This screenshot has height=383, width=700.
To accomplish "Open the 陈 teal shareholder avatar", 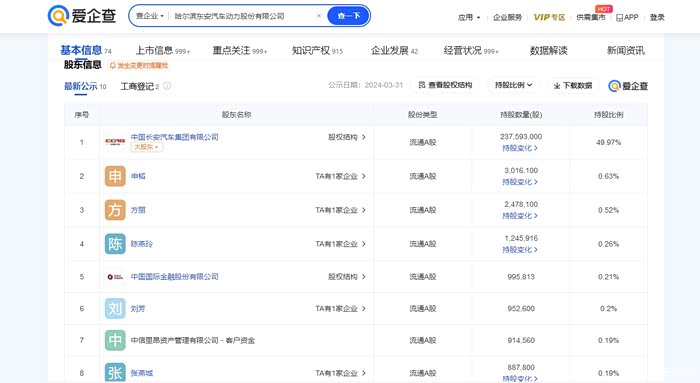I will 115,244.
